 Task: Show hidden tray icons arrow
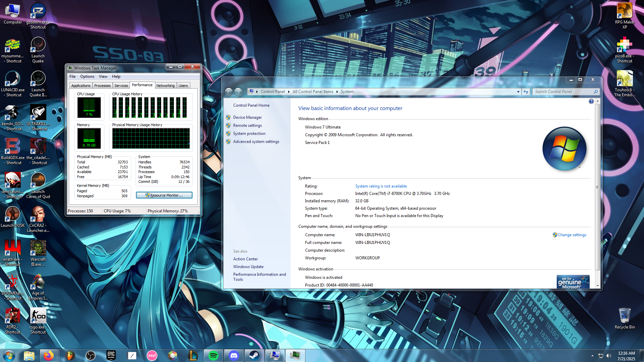click(592, 356)
